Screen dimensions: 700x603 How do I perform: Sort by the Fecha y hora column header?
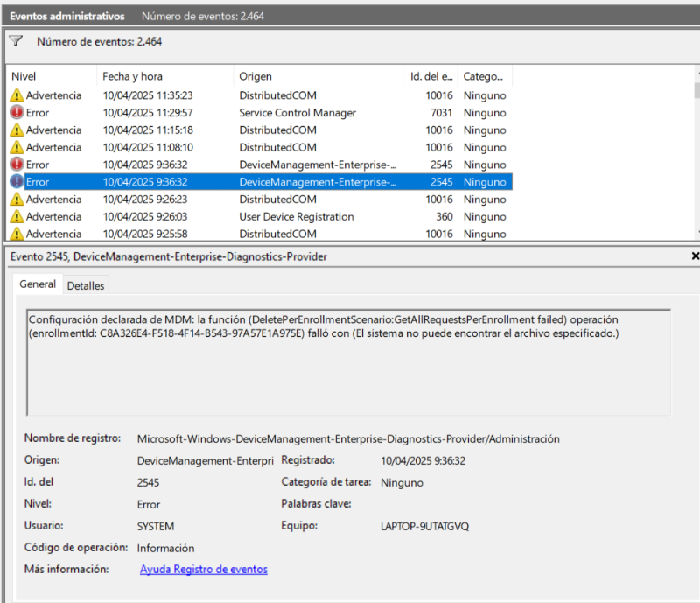click(x=164, y=76)
